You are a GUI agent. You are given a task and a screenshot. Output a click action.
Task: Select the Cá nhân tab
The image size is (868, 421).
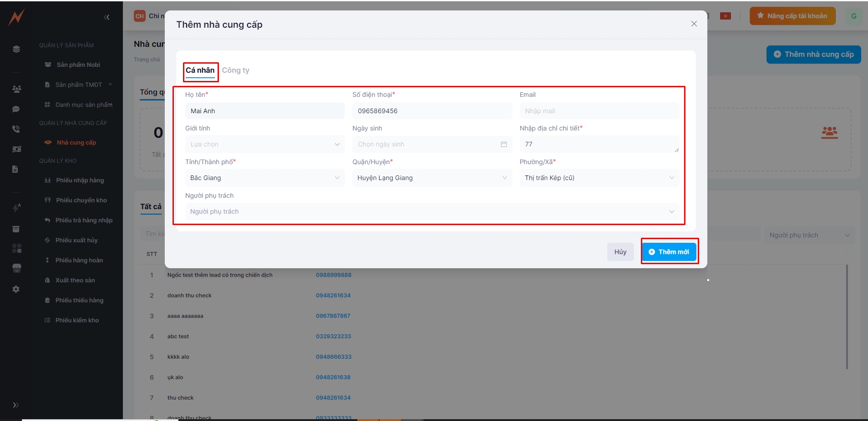200,70
